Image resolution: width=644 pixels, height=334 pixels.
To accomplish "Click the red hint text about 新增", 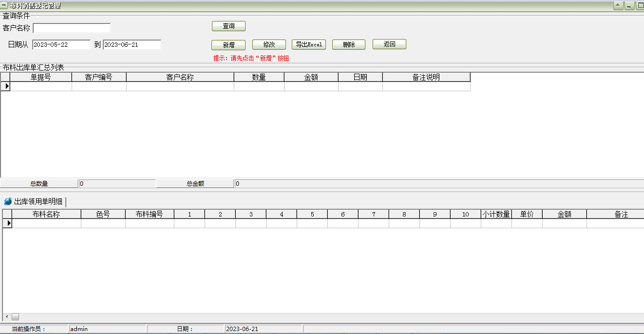I will tap(251, 58).
